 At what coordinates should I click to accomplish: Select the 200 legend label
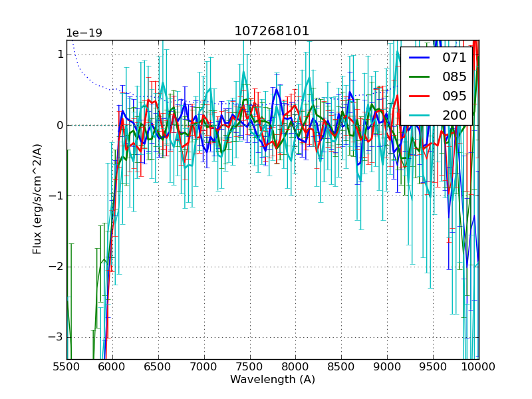click(x=454, y=115)
